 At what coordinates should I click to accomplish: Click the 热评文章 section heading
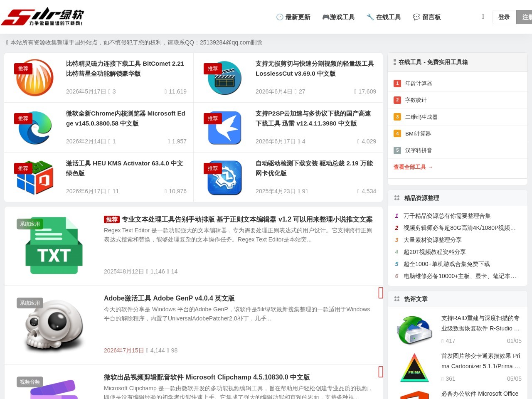(x=416, y=299)
